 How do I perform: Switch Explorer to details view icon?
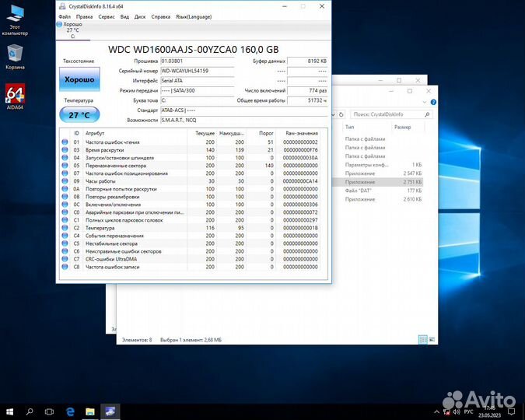pos(423,340)
